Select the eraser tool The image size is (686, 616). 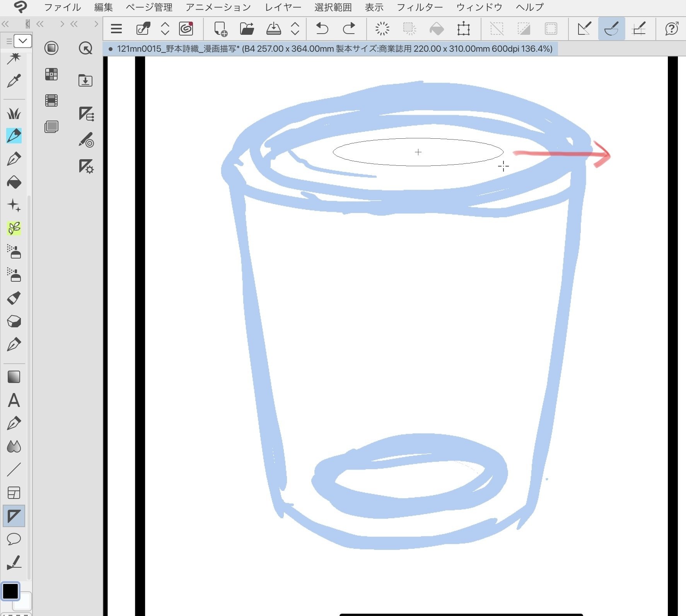click(14, 321)
